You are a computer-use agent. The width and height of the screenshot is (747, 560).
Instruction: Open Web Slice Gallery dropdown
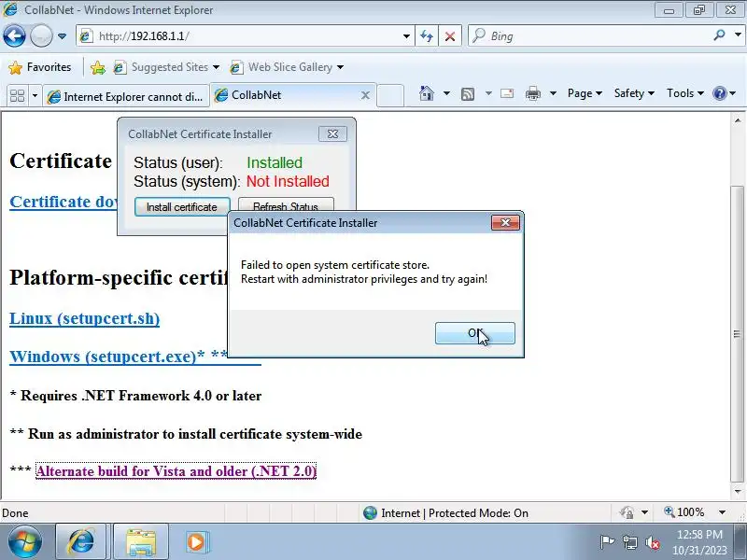coord(287,67)
